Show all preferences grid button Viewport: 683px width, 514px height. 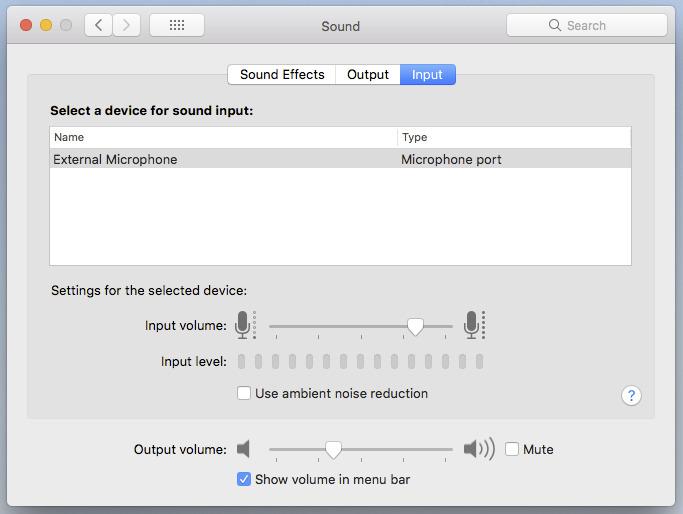point(176,25)
